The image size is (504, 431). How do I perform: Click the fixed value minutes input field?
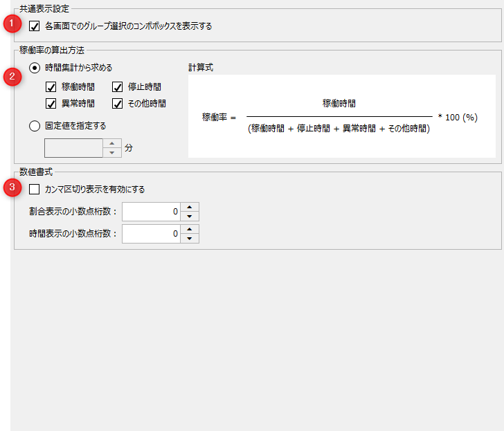pos(73,148)
